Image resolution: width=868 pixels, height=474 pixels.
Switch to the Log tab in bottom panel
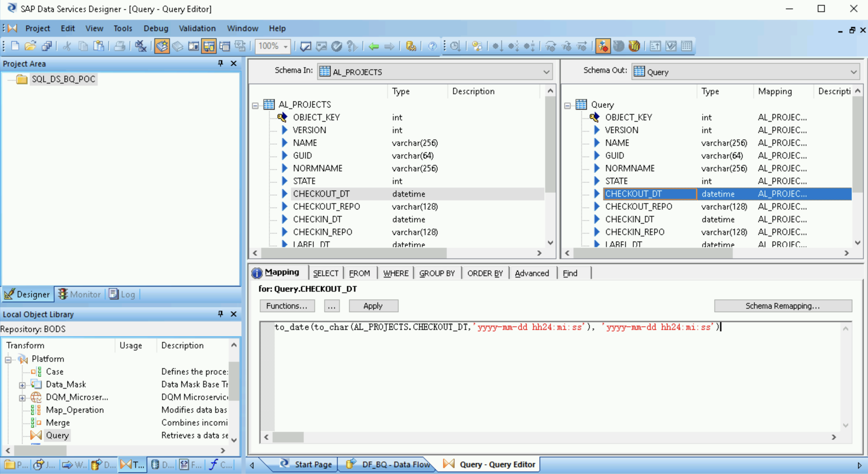click(128, 293)
